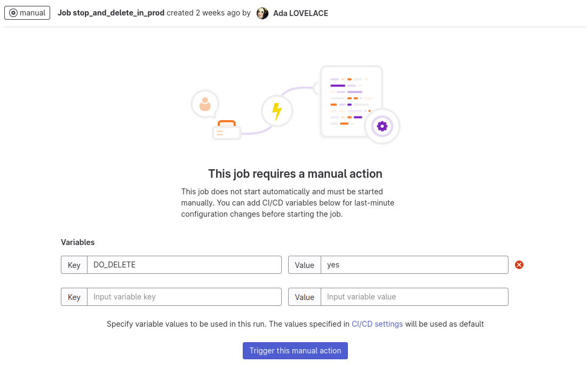Viewport: 588px width, 371px height.
Task: Click Ada Lovelace's avatar picture
Action: pyautogui.click(x=263, y=13)
